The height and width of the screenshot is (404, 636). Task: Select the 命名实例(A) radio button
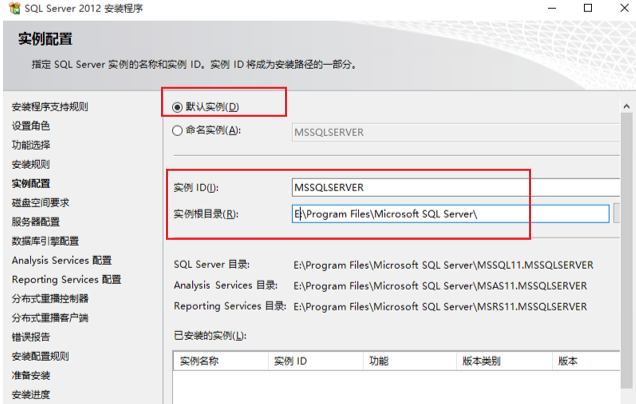pos(177,131)
